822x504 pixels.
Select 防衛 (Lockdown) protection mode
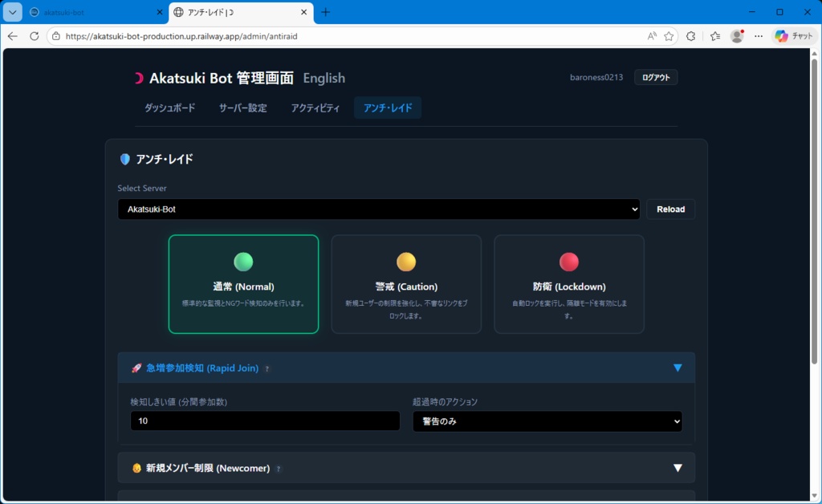coord(569,284)
